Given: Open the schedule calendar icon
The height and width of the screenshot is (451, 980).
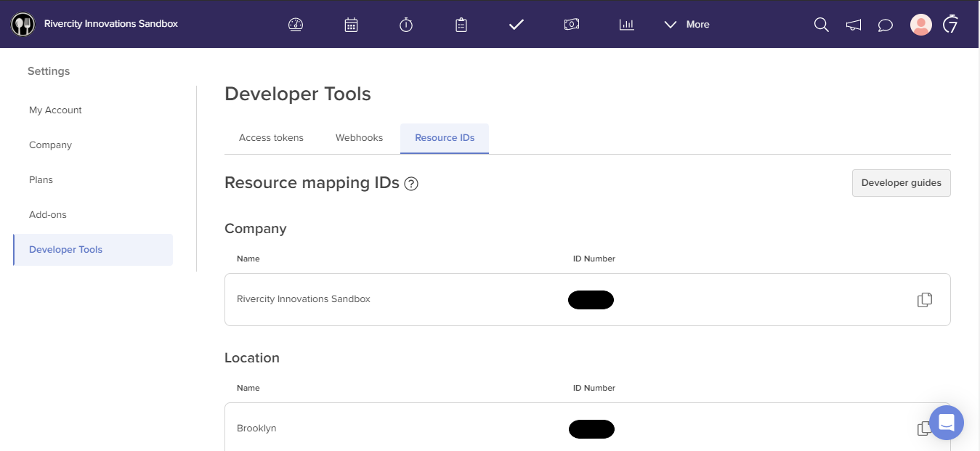Looking at the screenshot, I should coord(351,25).
